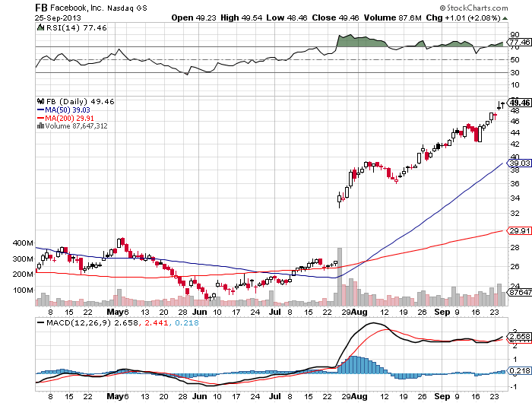
Task: Click the red 2.441 MACD signal value
Action: (156, 322)
